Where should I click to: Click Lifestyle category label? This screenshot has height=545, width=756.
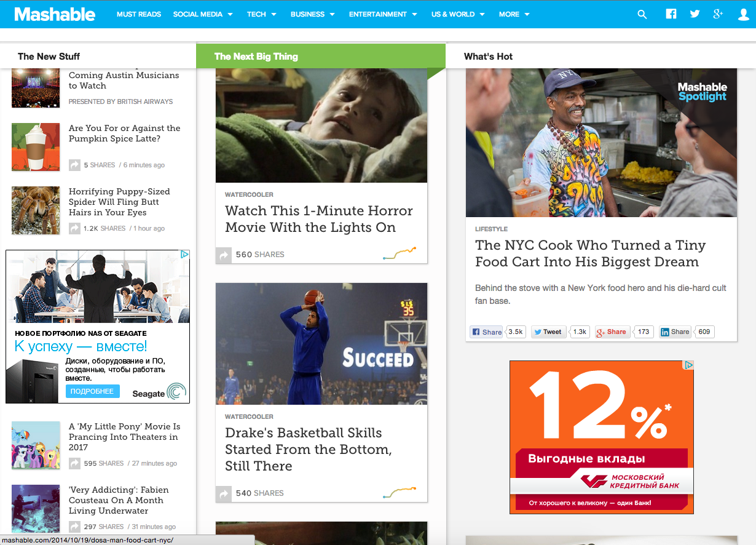tap(491, 229)
